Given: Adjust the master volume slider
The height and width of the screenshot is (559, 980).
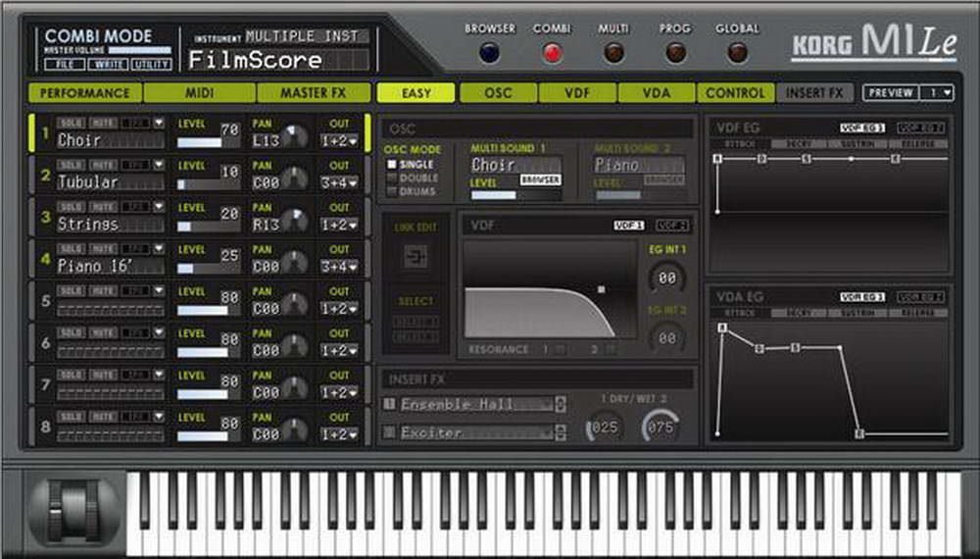Looking at the screenshot, I should [139, 50].
